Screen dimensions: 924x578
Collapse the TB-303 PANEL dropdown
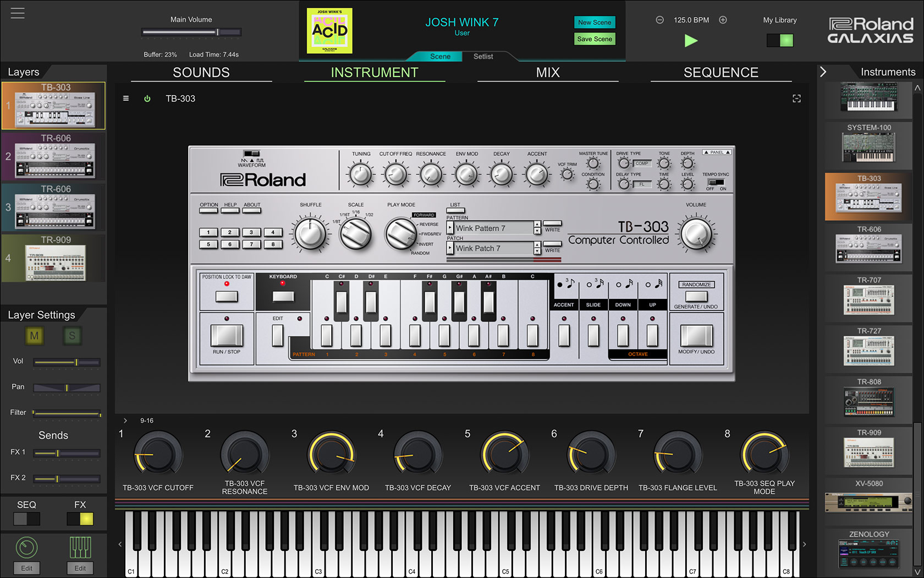(x=717, y=152)
